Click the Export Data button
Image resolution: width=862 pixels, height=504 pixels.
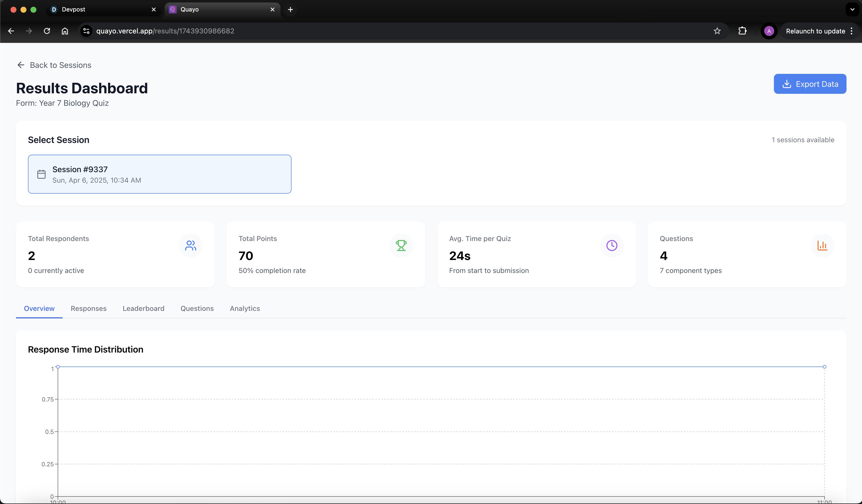[810, 84]
